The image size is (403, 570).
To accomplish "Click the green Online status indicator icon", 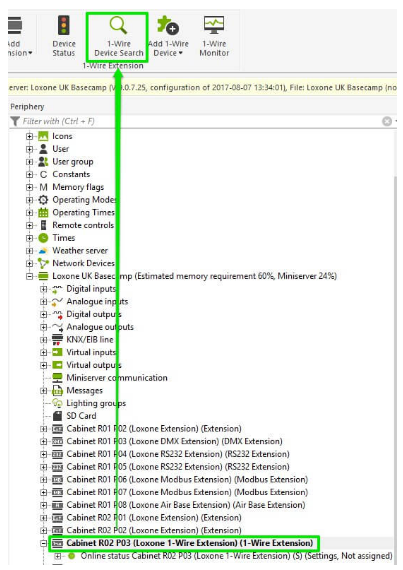I will [x=71, y=556].
